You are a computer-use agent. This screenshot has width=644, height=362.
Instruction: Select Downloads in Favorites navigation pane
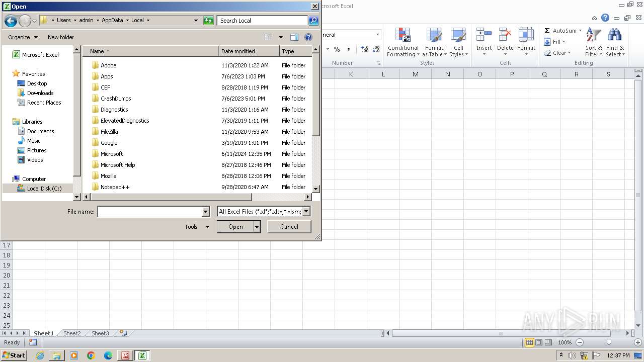tap(40, 93)
